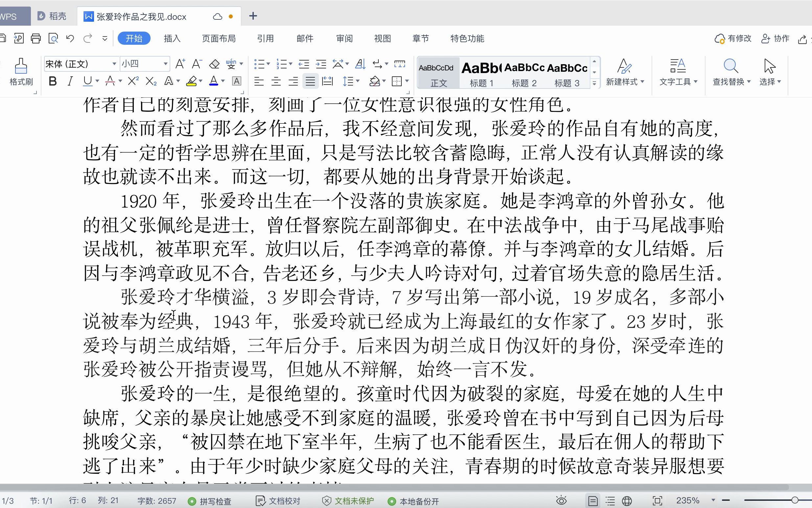The image size is (812, 508).
Task: Apply bulleted list
Action: 259,64
